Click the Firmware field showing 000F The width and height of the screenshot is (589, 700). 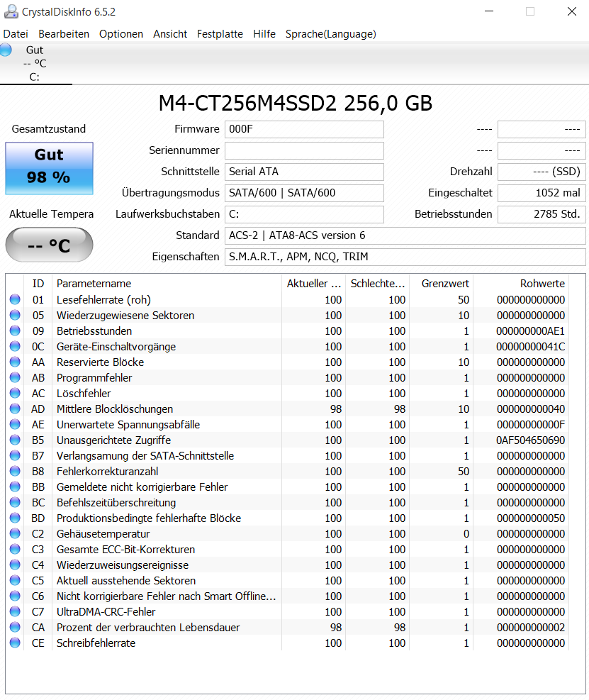pyautogui.click(x=304, y=130)
